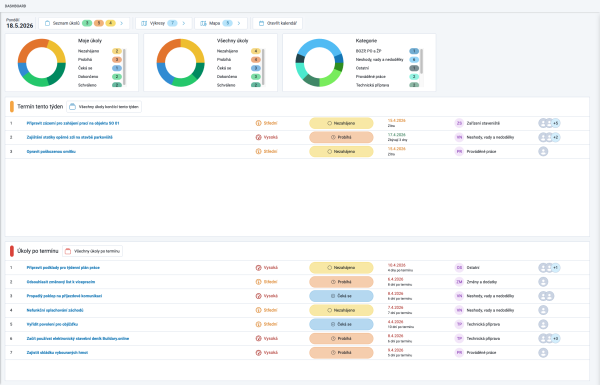Open the Probíhá status pill in this-week row 2
Viewport: 600px width, 385px height.
[341, 137]
